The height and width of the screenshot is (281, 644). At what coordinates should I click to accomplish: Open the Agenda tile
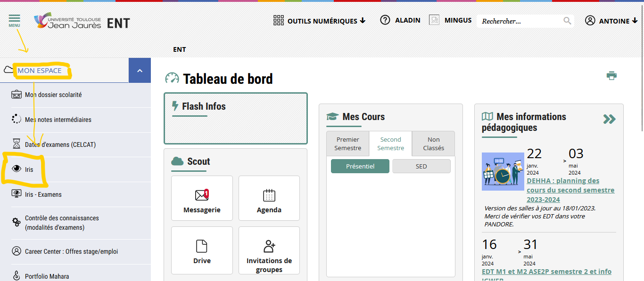pyautogui.click(x=269, y=198)
